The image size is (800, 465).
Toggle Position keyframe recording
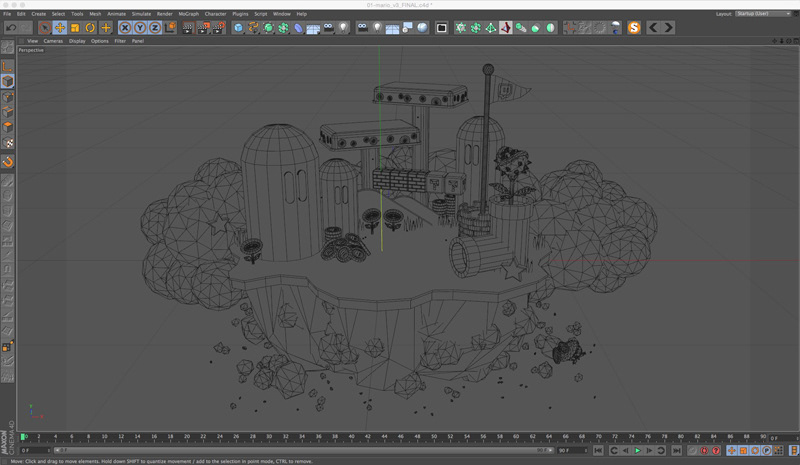click(732, 450)
